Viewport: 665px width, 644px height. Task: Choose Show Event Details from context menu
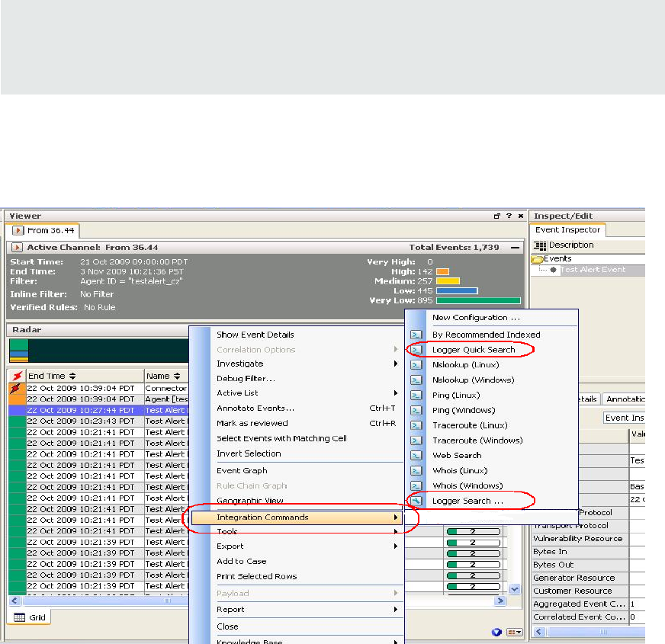coord(255,335)
